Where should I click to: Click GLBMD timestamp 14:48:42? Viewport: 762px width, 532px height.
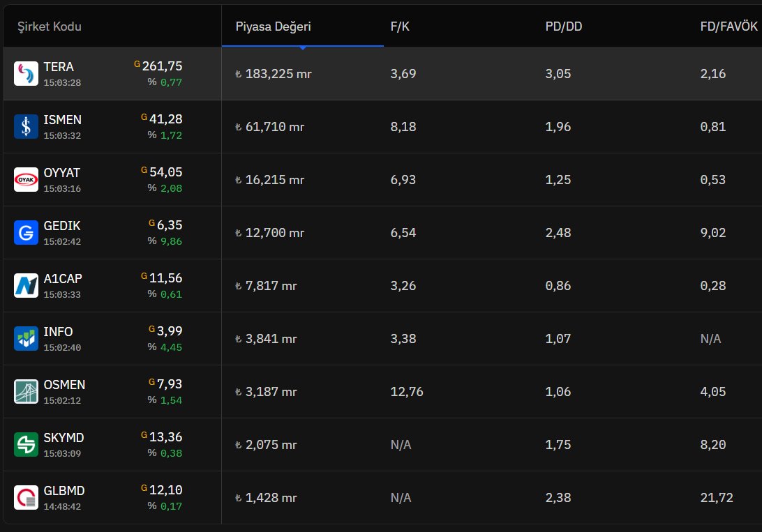pos(62,506)
